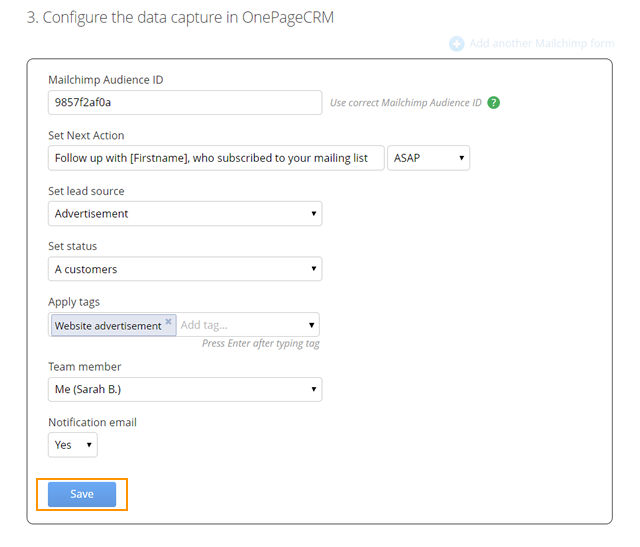Open the Notification email Yes dropdown
Viewport: 640px width, 547px height.
(73, 445)
